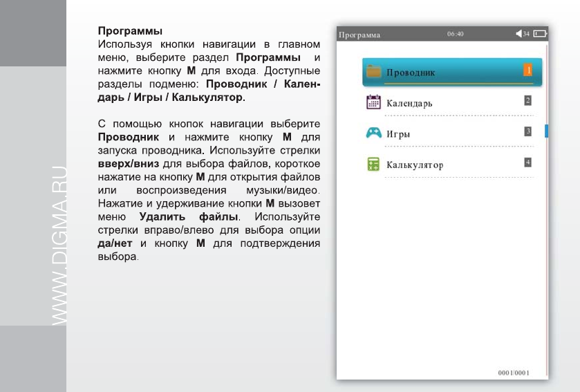Click the bold да/нет text
The image size is (580, 392).
[115, 243]
